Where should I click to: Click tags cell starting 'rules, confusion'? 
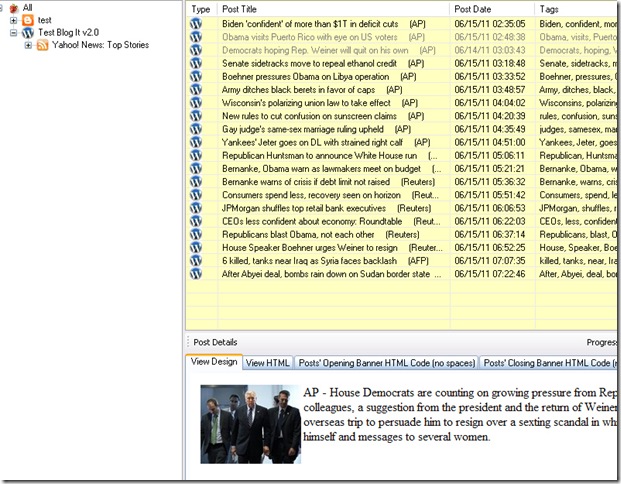point(577,116)
